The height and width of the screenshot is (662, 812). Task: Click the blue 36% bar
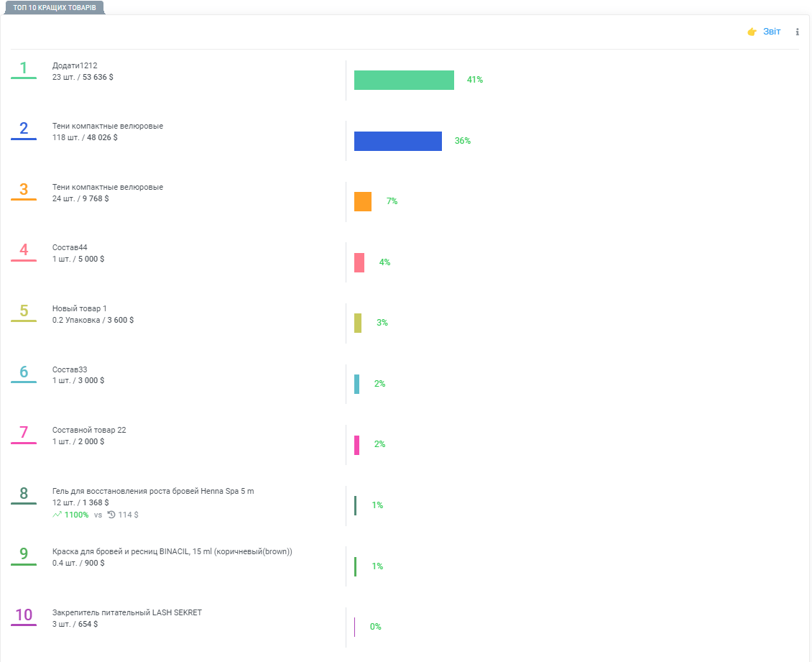click(397, 141)
